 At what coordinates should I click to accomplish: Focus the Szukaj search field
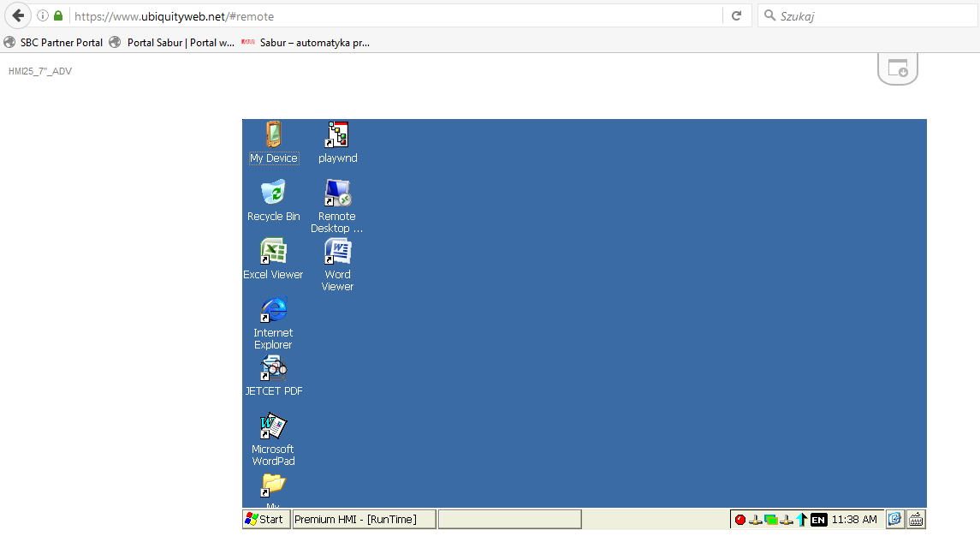tap(868, 16)
